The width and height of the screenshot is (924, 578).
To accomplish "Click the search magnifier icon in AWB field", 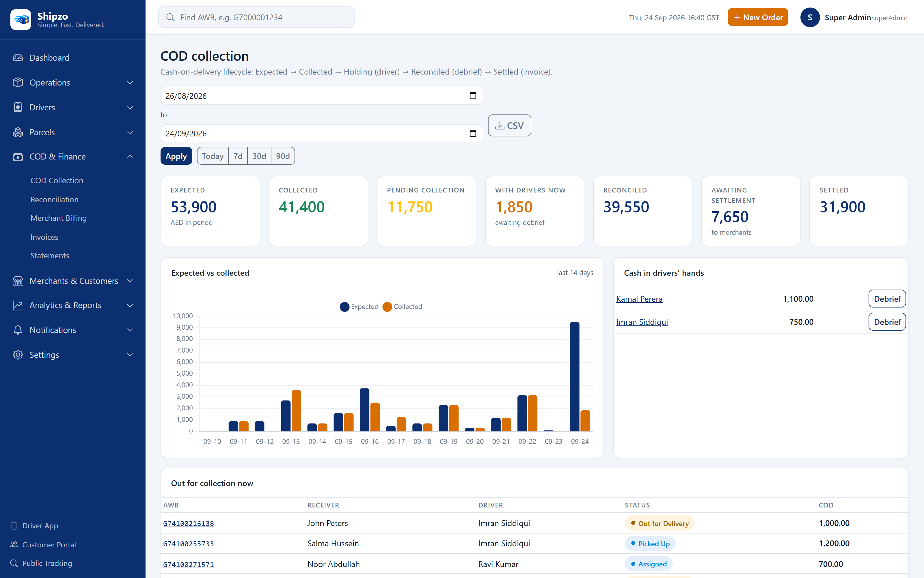I will (170, 18).
